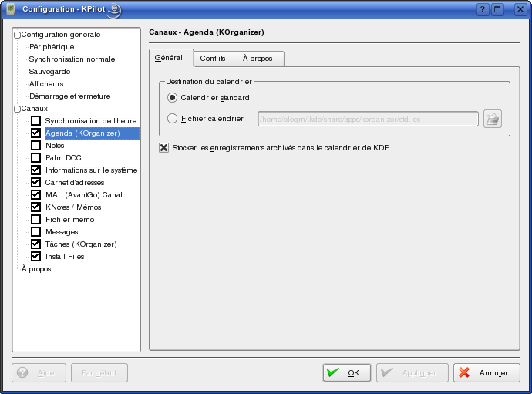Screen dimensions: 532x394
Task: Click the Configuration générale tree label
Action: [61, 35]
